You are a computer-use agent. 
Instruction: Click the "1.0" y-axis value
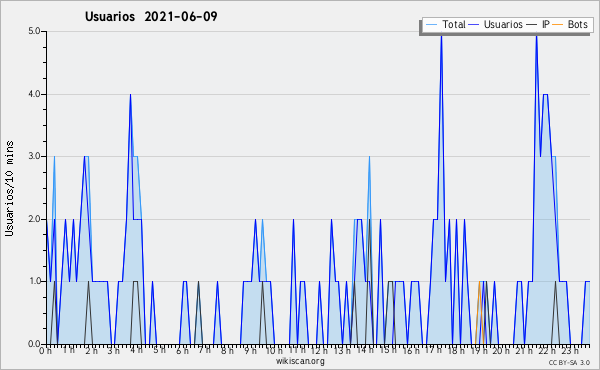click(x=34, y=282)
